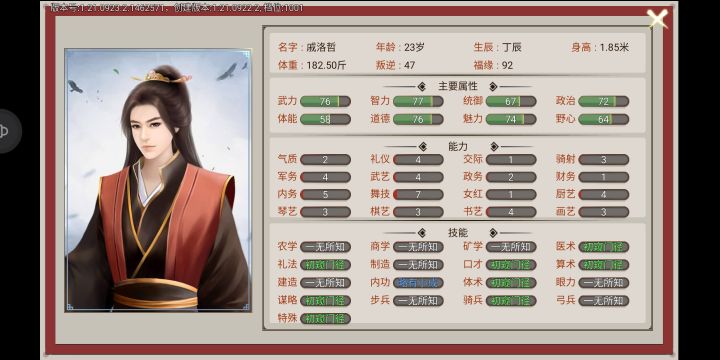Click the 商学 skill level badge
The image size is (720, 360).
click(x=418, y=247)
